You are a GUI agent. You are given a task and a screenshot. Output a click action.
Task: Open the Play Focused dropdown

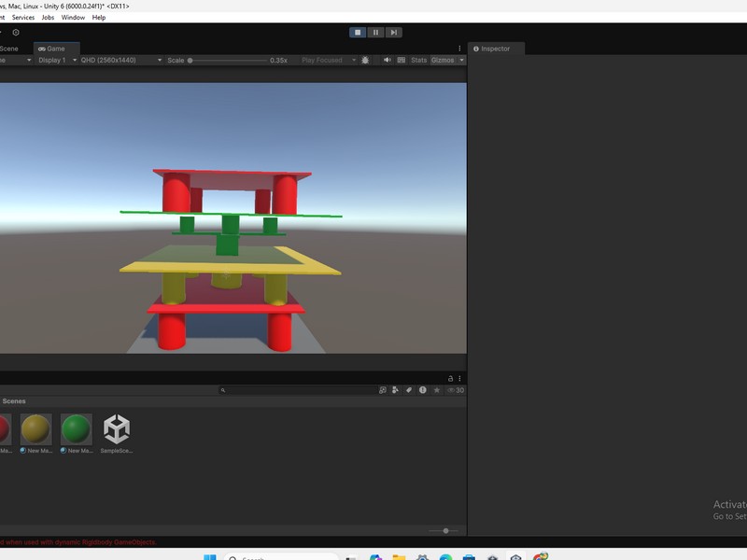(327, 60)
